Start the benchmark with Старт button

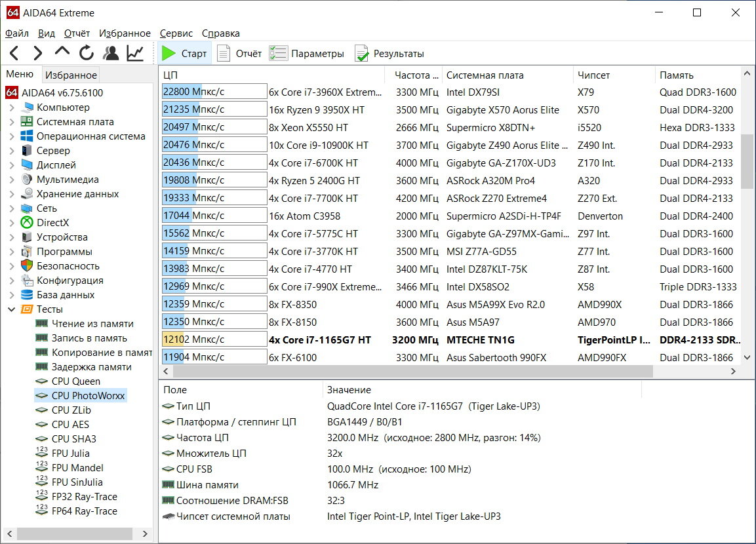point(184,54)
